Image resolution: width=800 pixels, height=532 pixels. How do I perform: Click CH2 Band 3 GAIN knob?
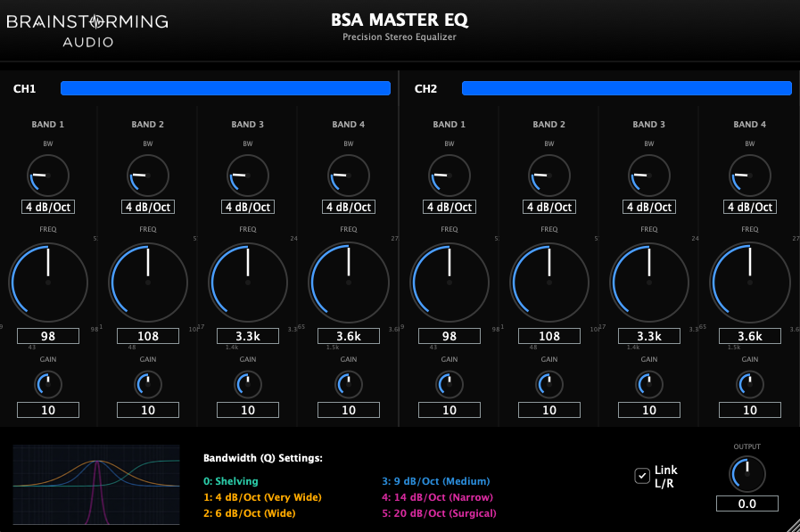click(x=649, y=385)
